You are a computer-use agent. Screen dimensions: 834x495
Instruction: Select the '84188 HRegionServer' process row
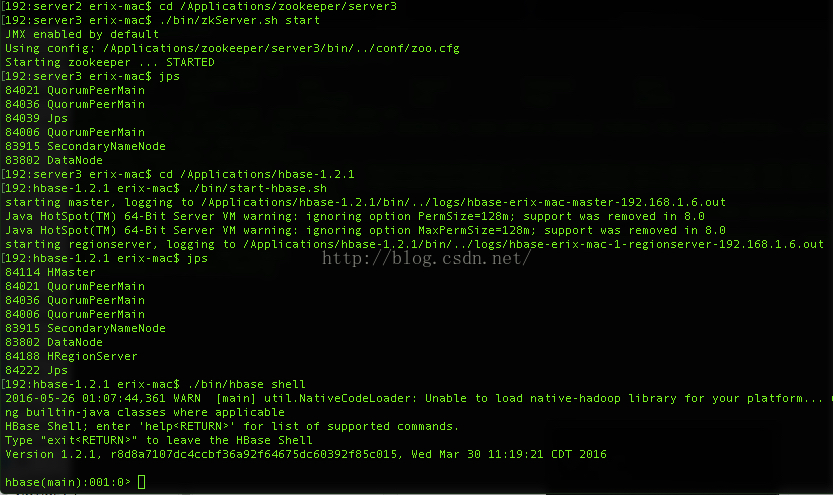point(71,356)
